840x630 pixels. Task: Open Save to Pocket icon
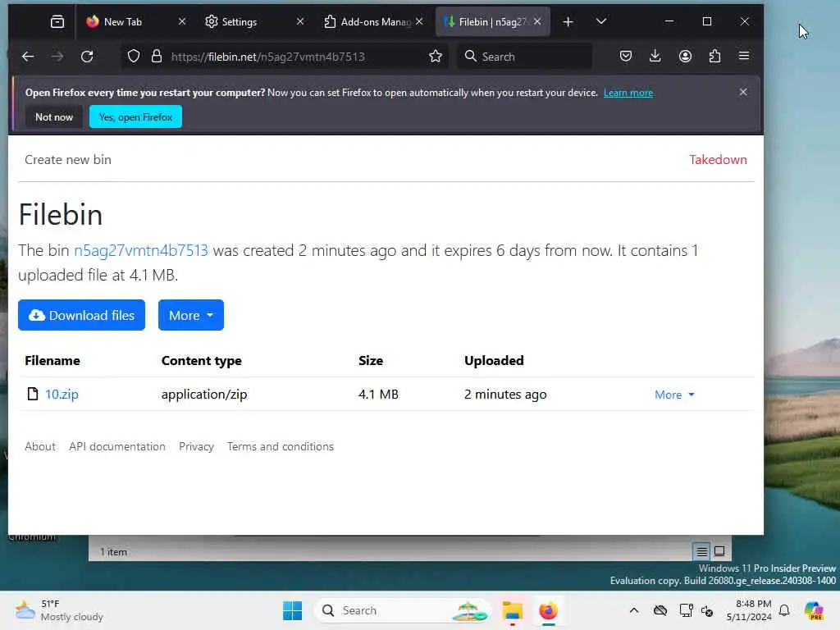(x=626, y=57)
